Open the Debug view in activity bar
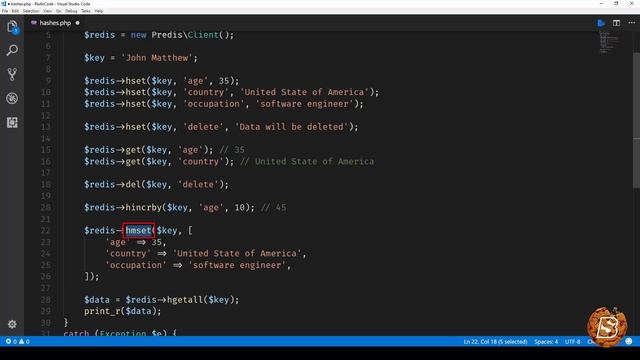640x360 pixels. (12, 98)
